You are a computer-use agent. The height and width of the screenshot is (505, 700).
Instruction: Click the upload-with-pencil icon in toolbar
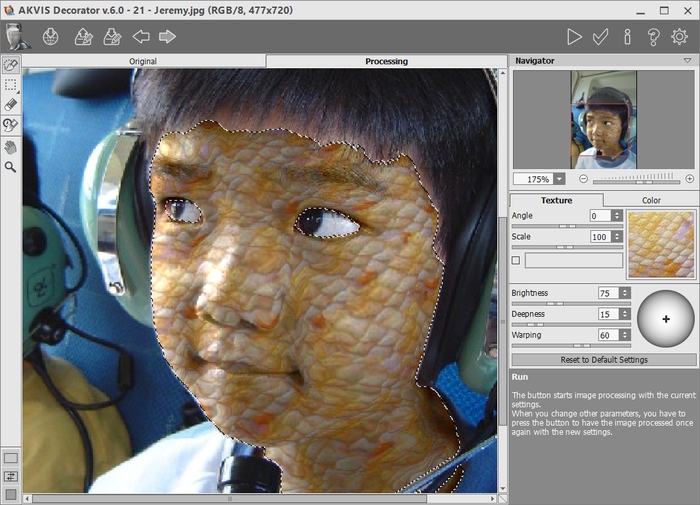pyautogui.click(x=84, y=37)
